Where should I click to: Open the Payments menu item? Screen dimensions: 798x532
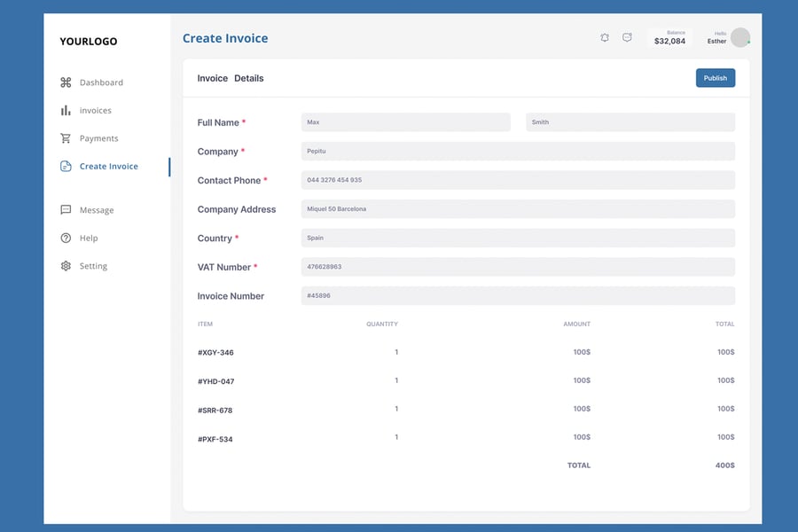click(98, 138)
